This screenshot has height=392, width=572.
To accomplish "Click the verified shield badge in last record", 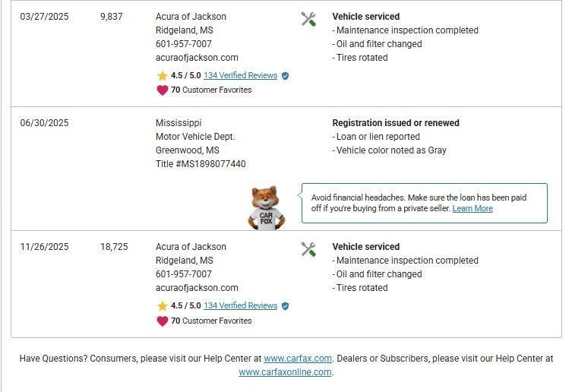I will click(286, 306).
